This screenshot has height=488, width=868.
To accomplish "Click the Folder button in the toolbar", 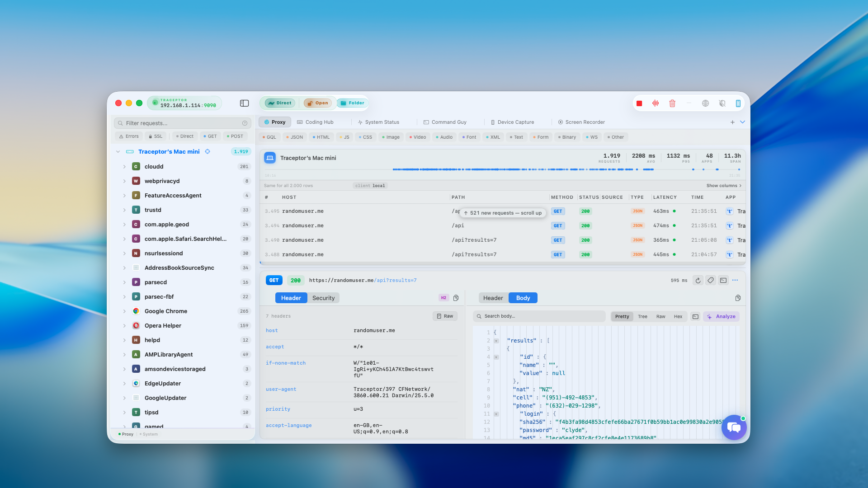I will click(x=352, y=103).
